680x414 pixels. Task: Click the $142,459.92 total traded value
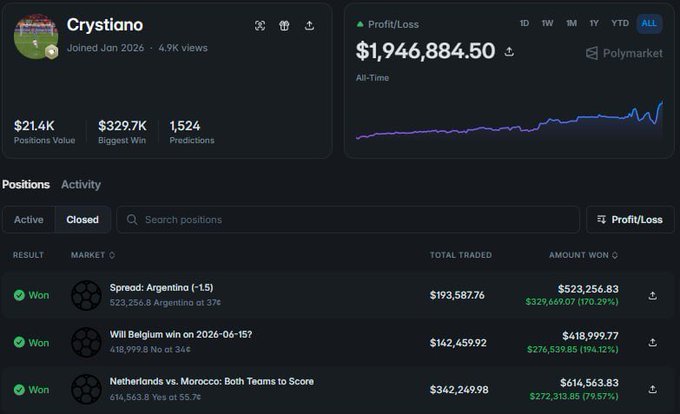click(458, 343)
